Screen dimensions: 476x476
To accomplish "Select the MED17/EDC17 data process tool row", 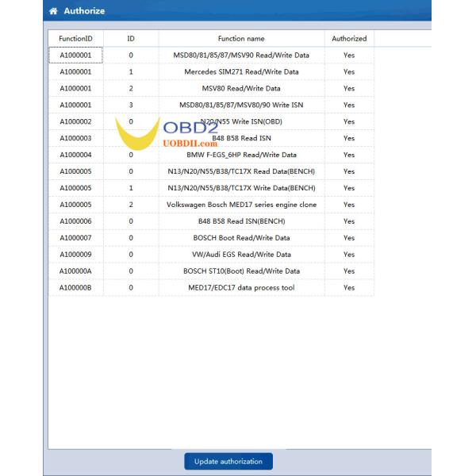I will [x=241, y=288].
